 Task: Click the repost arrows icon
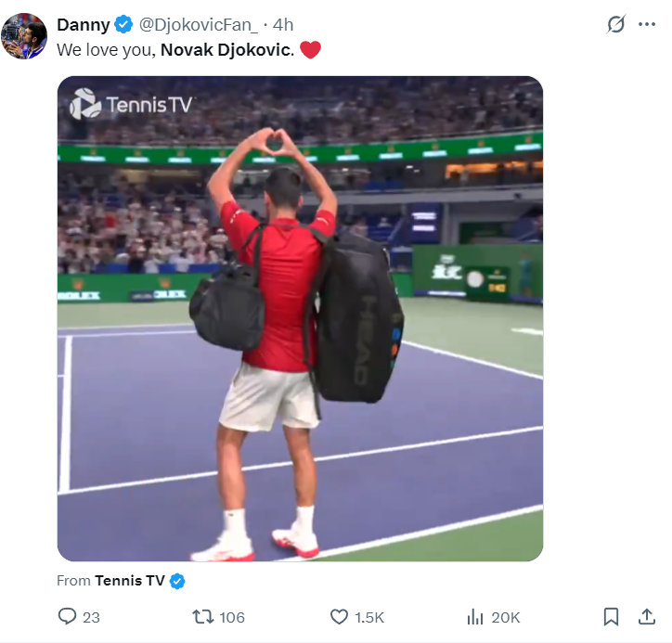tap(201, 616)
